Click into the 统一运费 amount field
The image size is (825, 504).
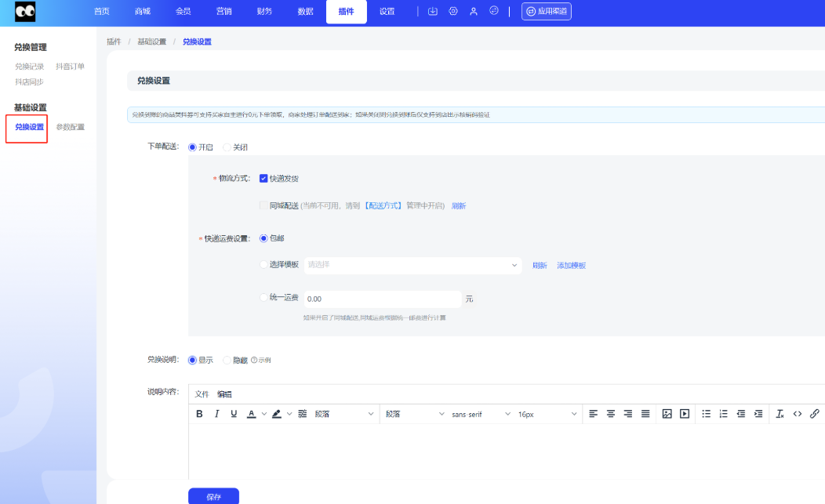click(382, 299)
